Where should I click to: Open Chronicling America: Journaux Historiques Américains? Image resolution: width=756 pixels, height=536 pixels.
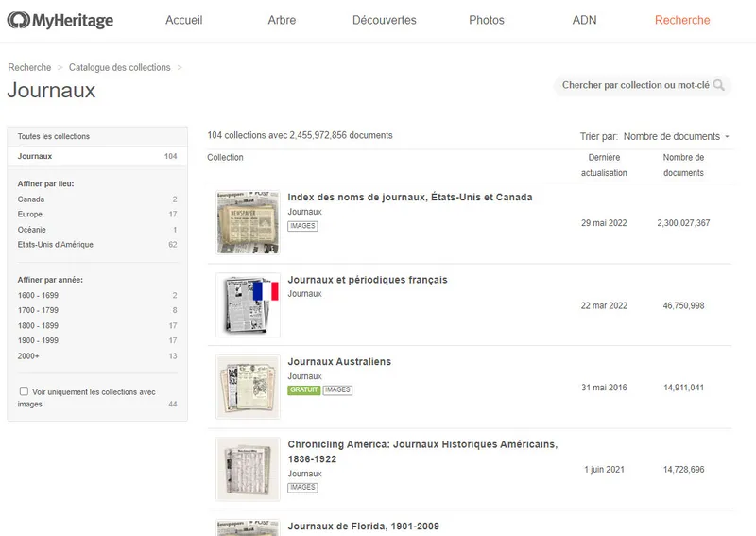click(422, 452)
